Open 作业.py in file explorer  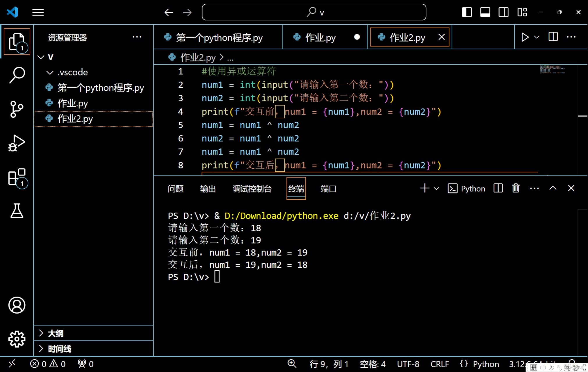click(x=94, y=103)
